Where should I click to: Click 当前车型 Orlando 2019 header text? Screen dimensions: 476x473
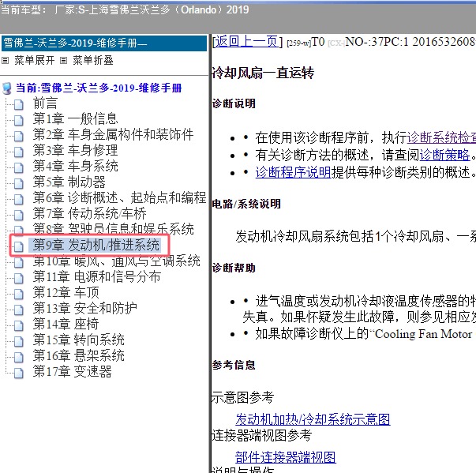(x=125, y=9)
